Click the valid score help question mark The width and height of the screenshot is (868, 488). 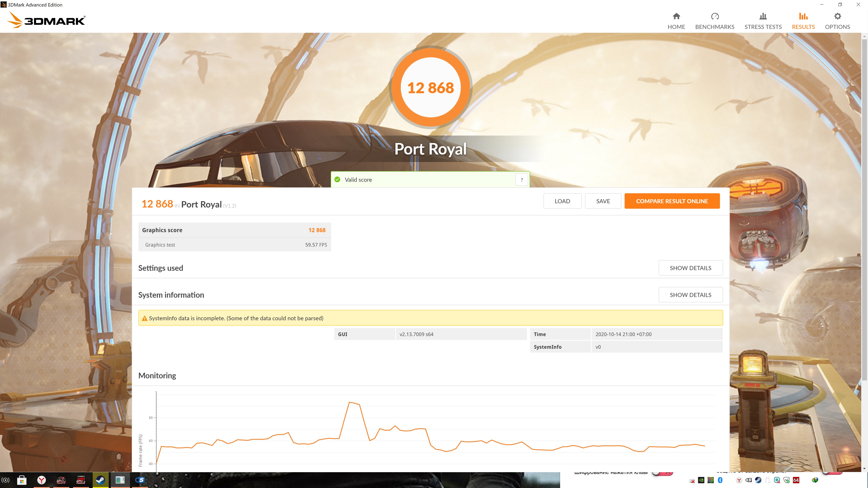pyautogui.click(x=522, y=180)
